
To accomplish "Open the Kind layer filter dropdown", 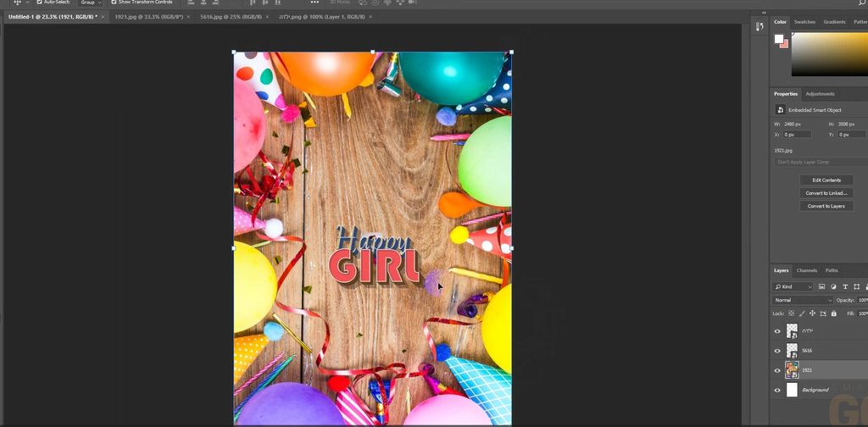I will click(793, 286).
